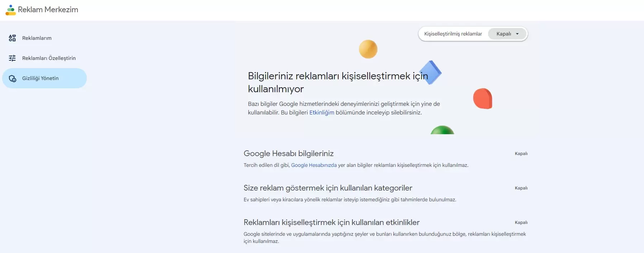Click the Google Hesabı bilgileriniz heading
Viewport: 644px width, 253px height.
pos(289,154)
